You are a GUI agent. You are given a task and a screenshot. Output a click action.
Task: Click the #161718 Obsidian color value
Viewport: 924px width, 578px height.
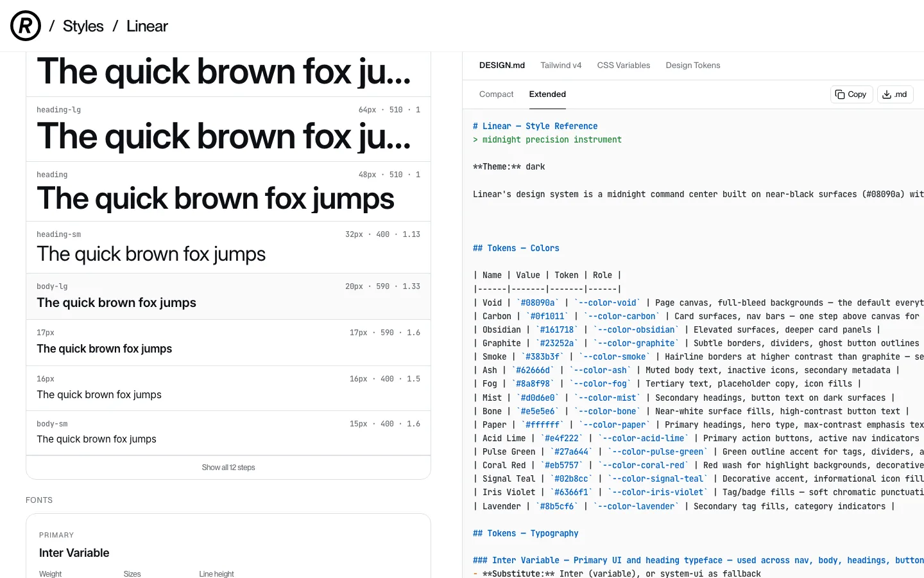point(557,330)
